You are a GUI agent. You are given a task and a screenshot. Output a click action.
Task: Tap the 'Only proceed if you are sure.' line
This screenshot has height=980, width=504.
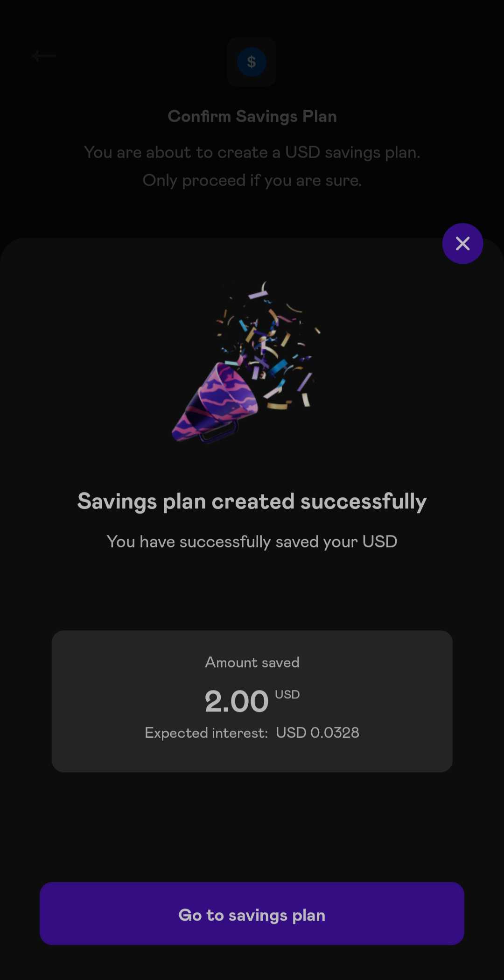click(x=252, y=180)
